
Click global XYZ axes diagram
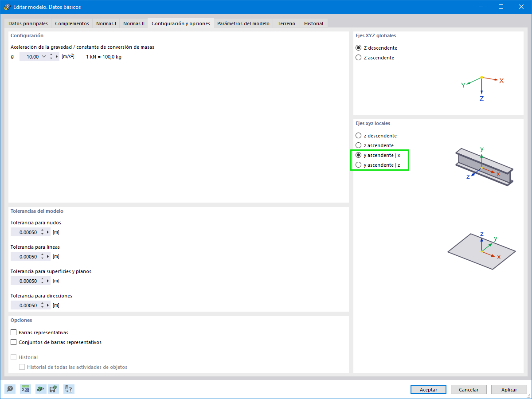(x=482, y=89)
